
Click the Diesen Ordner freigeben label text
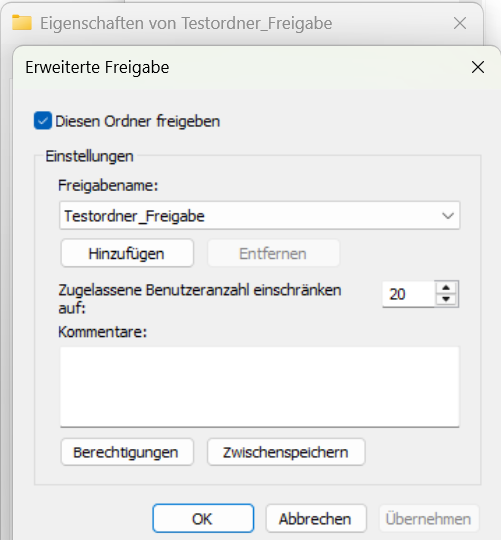pyautogui.click(x=137, y=121)
